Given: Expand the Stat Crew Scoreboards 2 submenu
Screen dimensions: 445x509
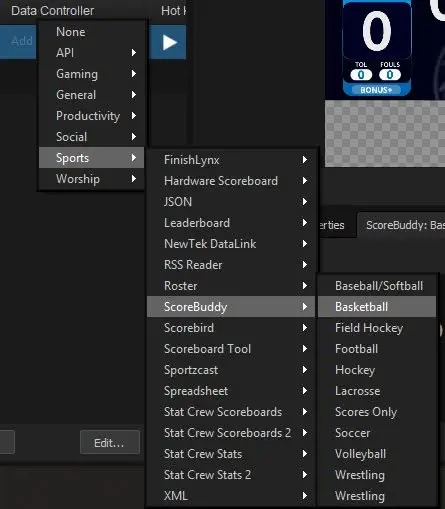Looking at the screenshot, I should coord(231,433).
